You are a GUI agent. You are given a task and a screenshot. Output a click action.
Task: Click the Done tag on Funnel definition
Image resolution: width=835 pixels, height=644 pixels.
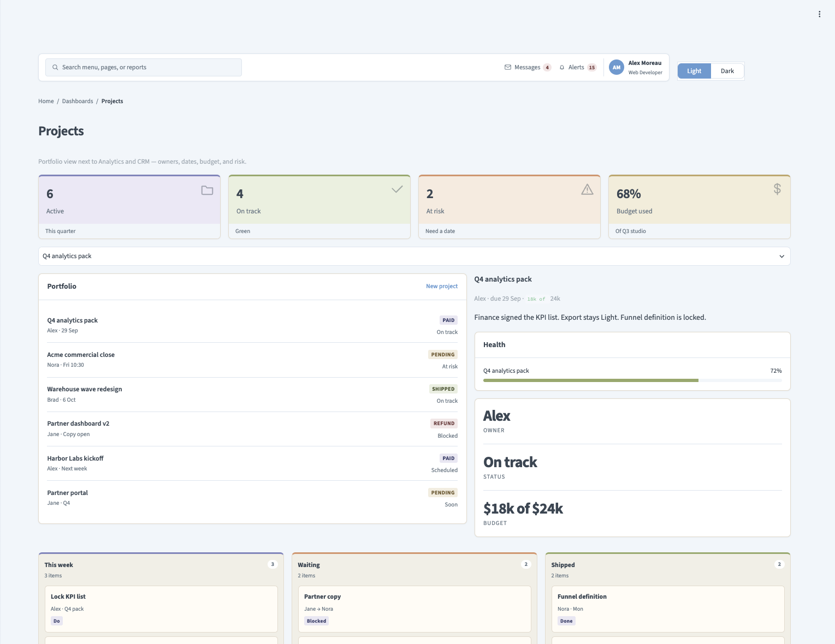tap(566, 621)
